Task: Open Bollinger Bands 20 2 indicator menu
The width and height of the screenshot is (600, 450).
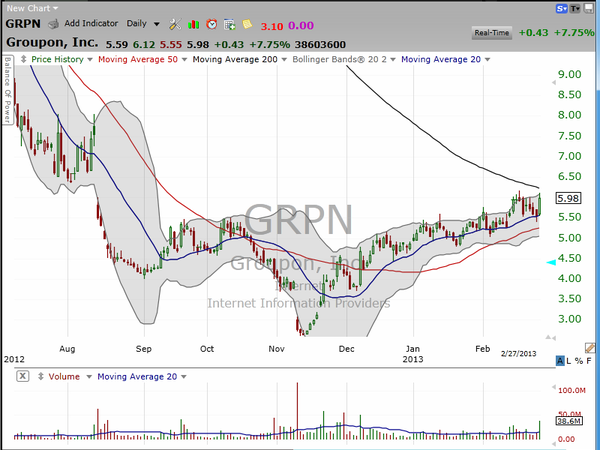Action: tap(344, 59)
